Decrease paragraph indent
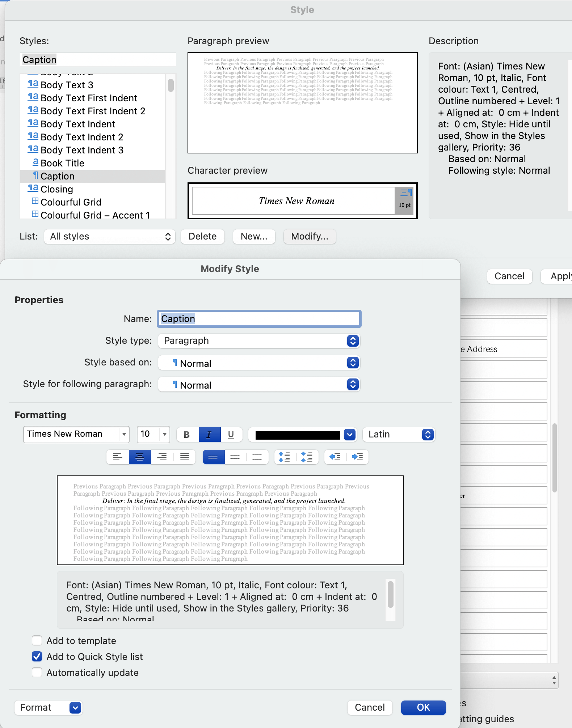The image size is (572, 728). [335, 457]
